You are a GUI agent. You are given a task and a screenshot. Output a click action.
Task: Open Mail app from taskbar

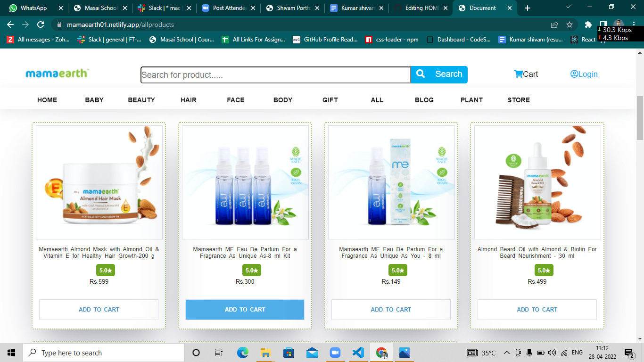pyautogui.click(x=312, y=353)
